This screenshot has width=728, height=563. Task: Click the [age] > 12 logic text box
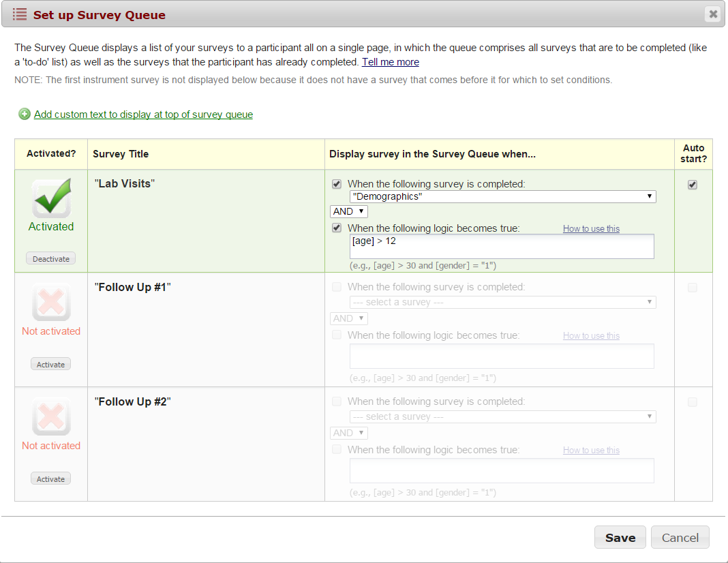tap(501, 247)
